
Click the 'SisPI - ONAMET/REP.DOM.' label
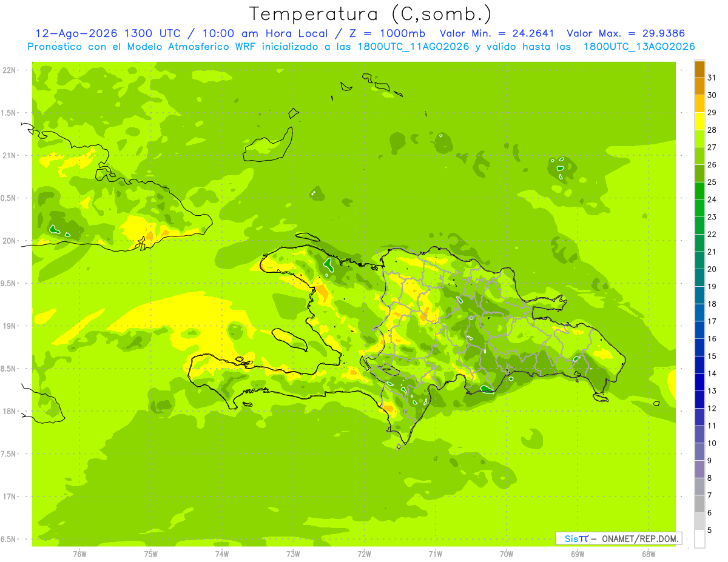click(618, 538)
